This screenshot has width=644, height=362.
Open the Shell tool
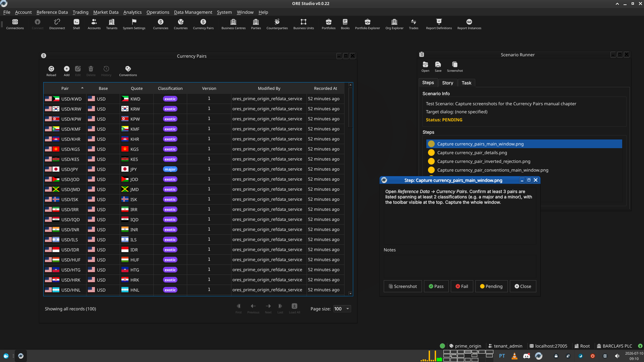click(x=76, y=24)
